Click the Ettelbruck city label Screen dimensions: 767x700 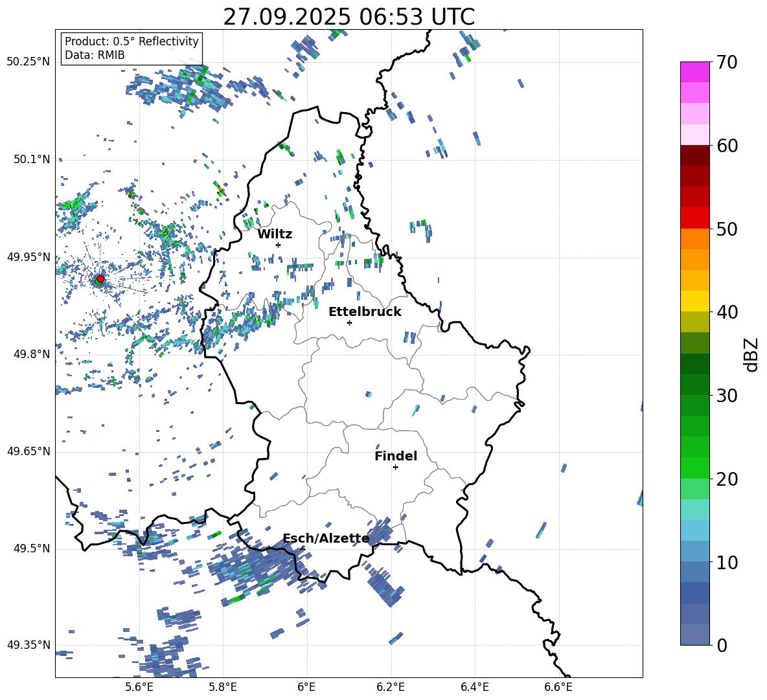(x=365, y=312)
